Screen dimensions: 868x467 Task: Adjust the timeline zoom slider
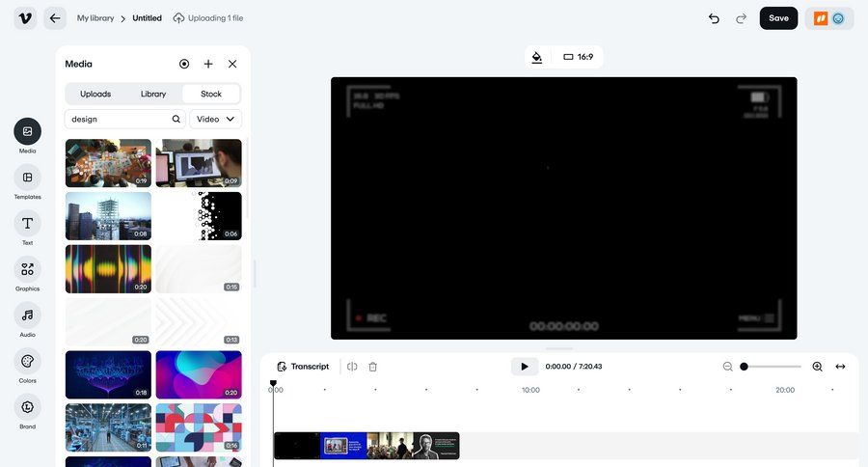point(772,367)
